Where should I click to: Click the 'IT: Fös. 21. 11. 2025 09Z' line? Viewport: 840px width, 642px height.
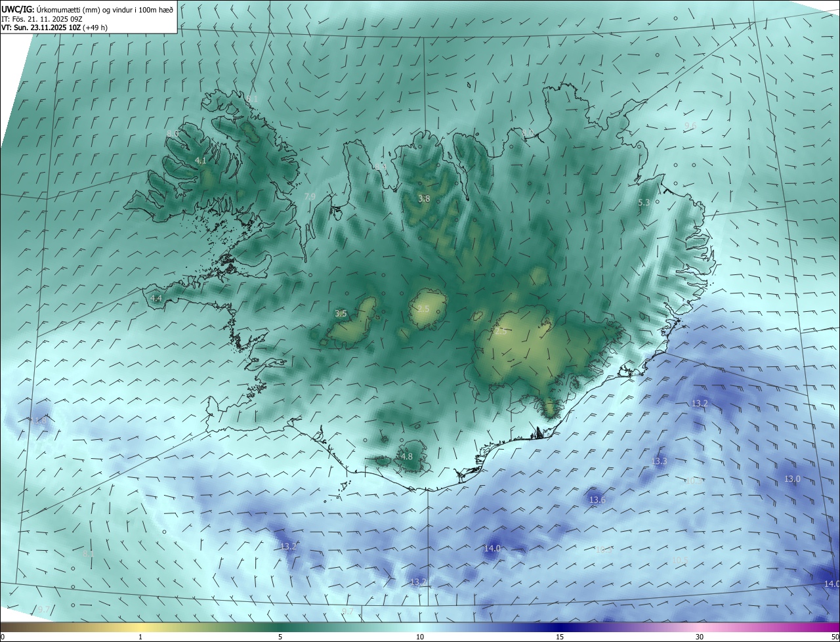pos(42,19)
